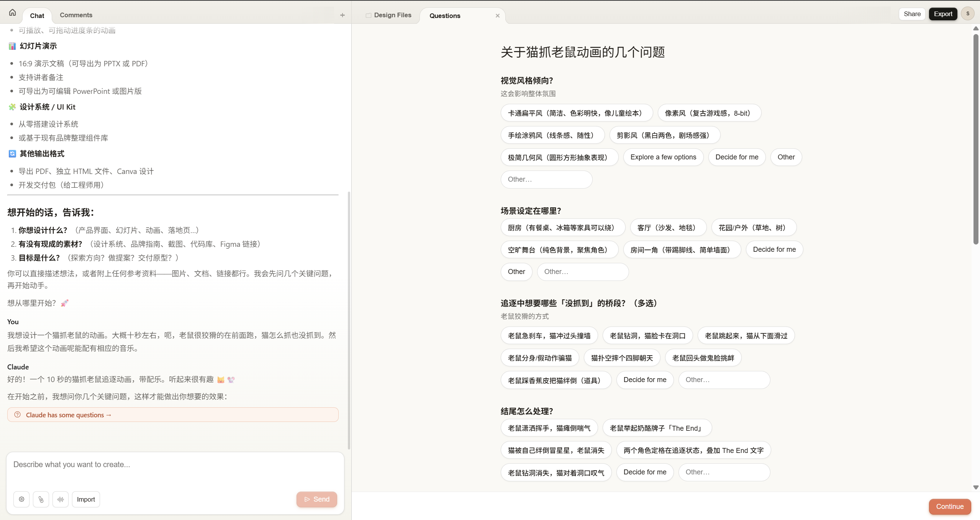
Task: Choose 'Other' chip in visual style question
Action: pos(786,157)
